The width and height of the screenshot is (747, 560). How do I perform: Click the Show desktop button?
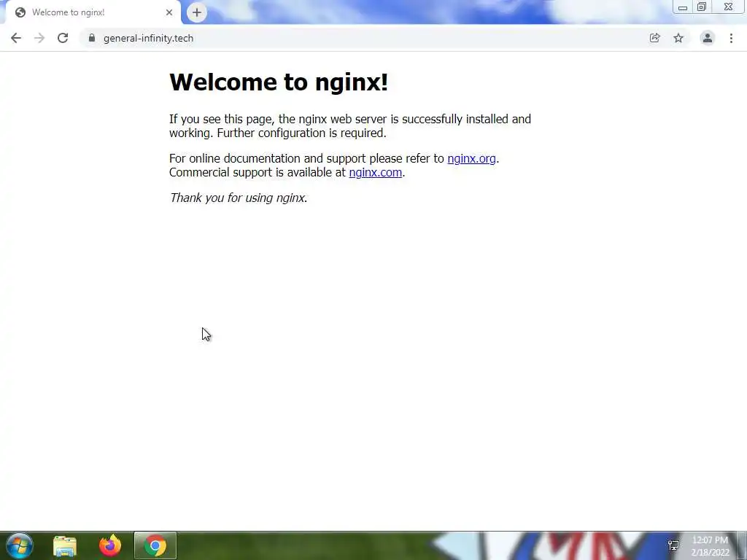(x=742, y=545)
